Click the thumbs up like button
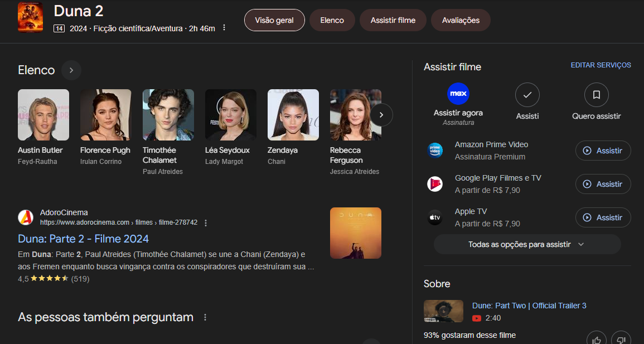The width and height of the screenshot is (644, 344). tap(597, 339)
